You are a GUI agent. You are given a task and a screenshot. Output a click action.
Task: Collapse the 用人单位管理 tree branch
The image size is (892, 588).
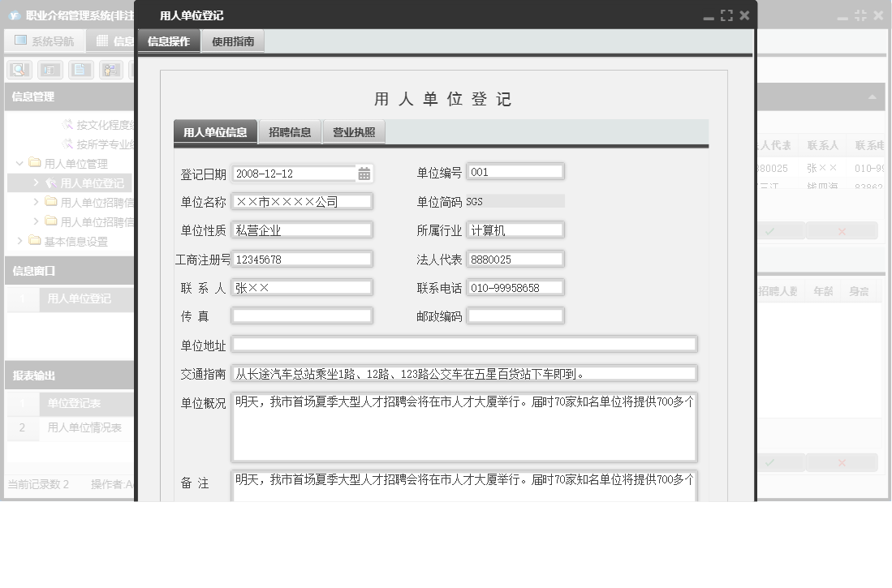(19, 162)
